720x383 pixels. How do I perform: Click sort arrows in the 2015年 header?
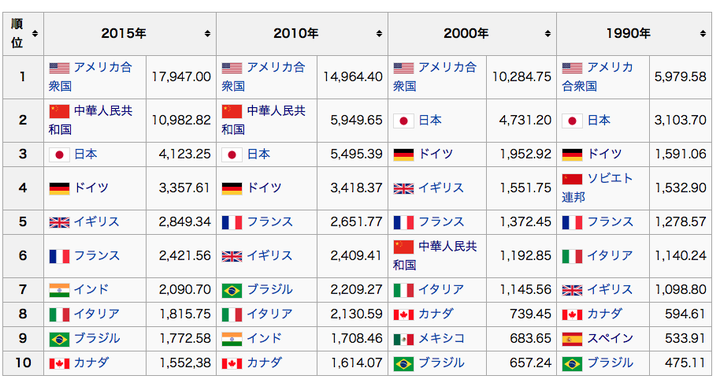click(208, 34)
